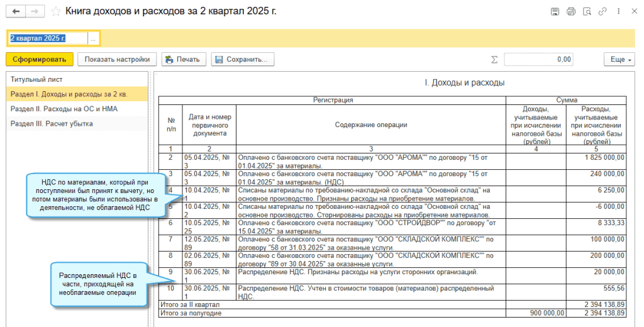
Task: Click the Печать button
Action: [184, 59]
